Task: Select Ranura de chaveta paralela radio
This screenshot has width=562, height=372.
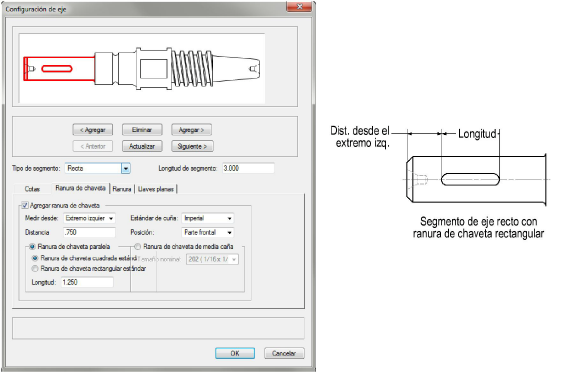Action: [32, 247]
